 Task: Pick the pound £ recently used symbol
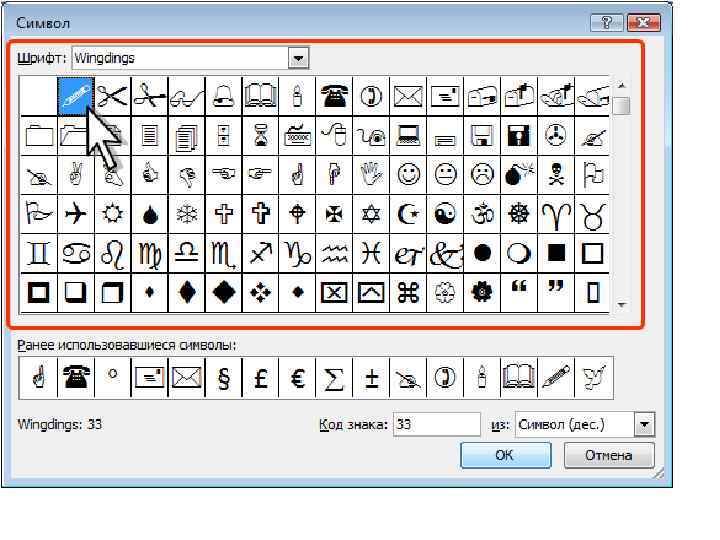coord(260,378)
